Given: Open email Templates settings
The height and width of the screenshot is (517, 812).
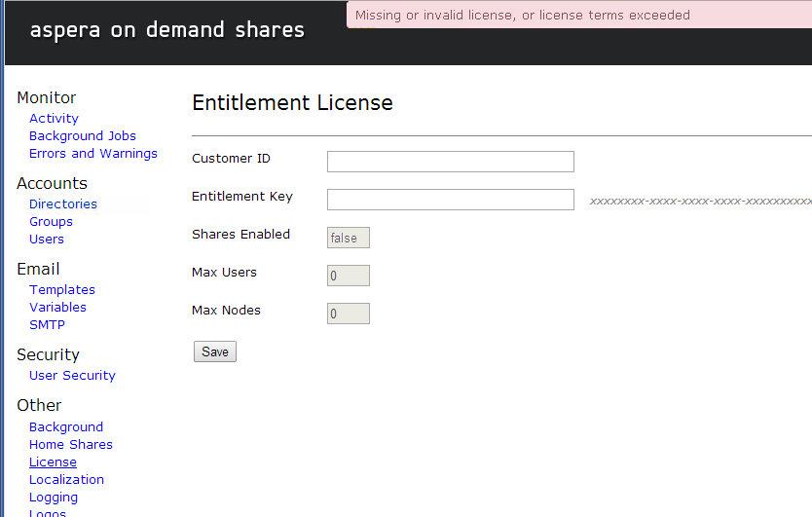Looking at the screenshot, I should coord(62,289).
